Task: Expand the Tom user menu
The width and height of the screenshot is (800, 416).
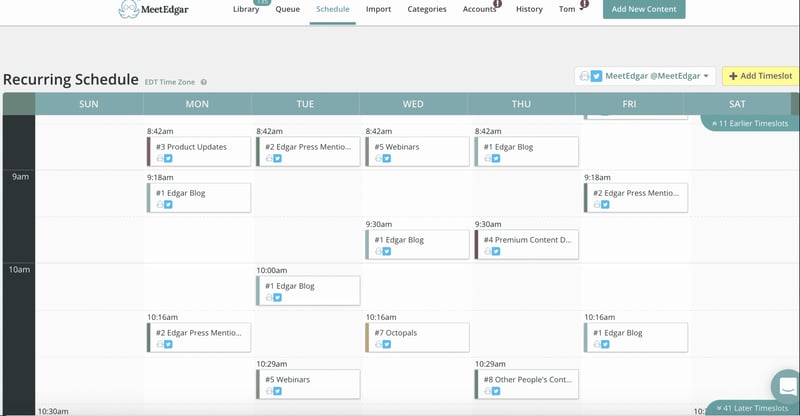Action: (570, 9)
